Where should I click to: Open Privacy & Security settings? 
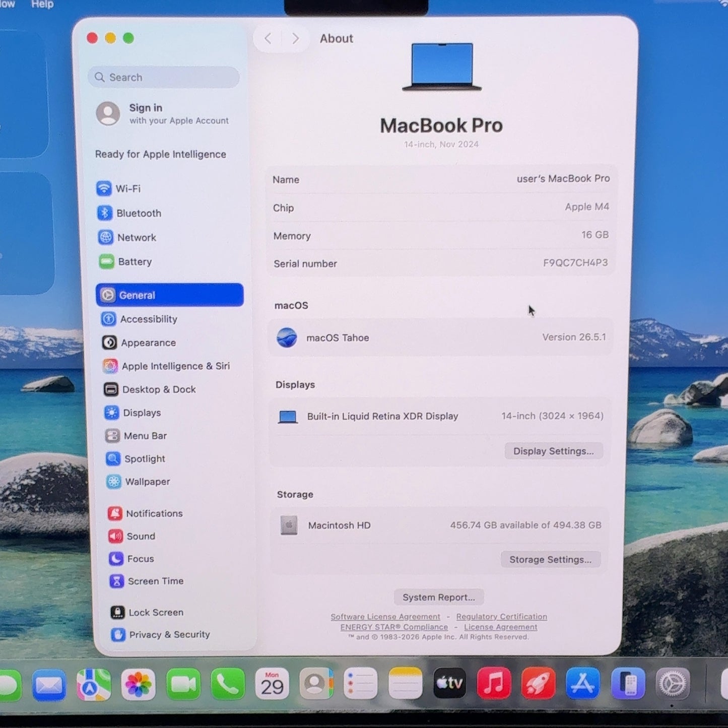[160, 634]
